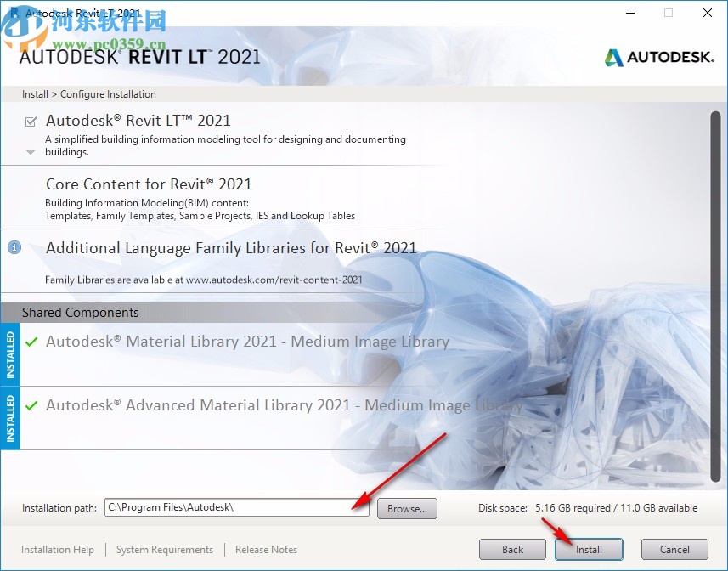
Task: Toggle the checkbox beside Autodesk Revit LT 2021
Action: 31,120
